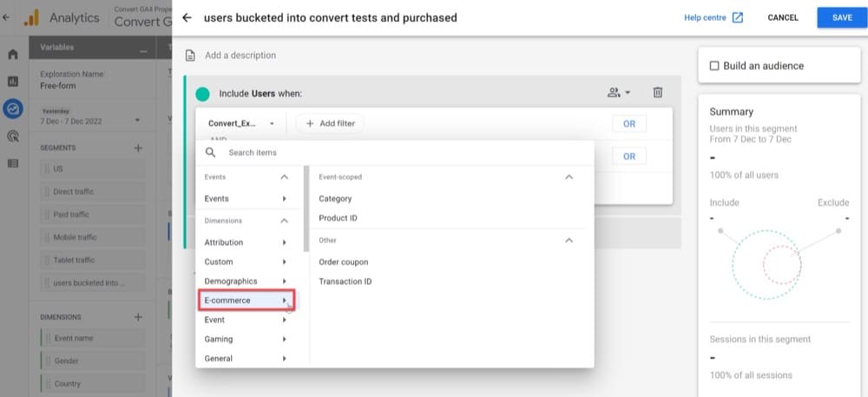Collapse the Dimensions section header
The width and height of the screenshot is (868, 397).
click(x=284, y=221)
